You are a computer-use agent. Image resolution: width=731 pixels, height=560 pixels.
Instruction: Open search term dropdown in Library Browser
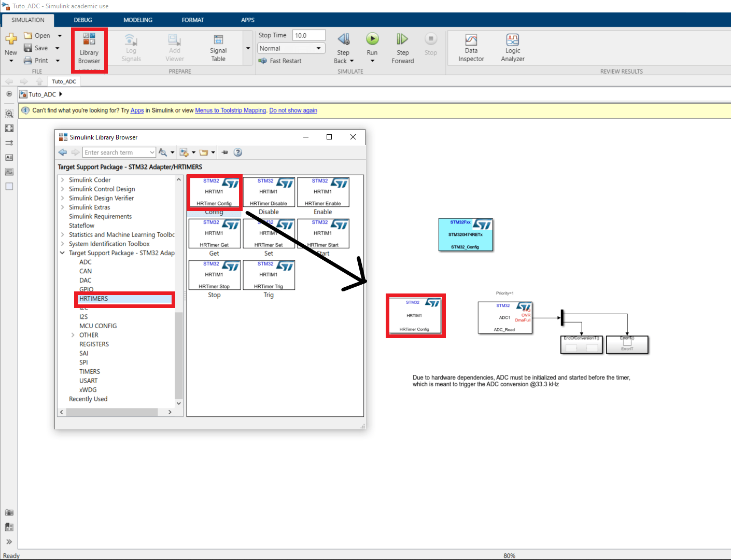(x=152, y=152)
